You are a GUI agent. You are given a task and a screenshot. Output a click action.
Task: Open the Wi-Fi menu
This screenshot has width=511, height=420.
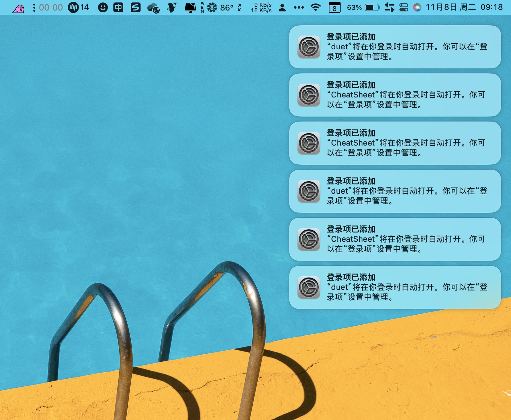[x=315, y=7]
